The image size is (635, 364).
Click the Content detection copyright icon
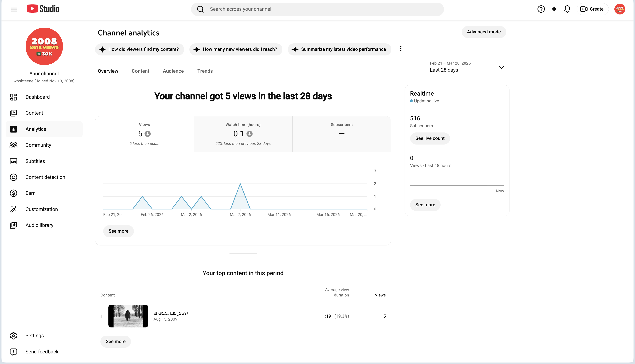[14, 177]
